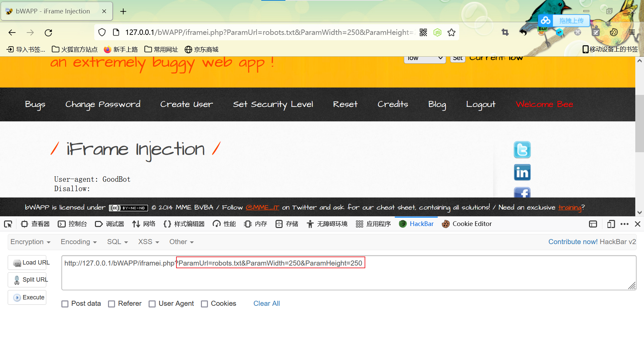Image resolution: width=644 pixels, height=342 pixels.
Task: Click Clear All link
Action: (267, 303)
